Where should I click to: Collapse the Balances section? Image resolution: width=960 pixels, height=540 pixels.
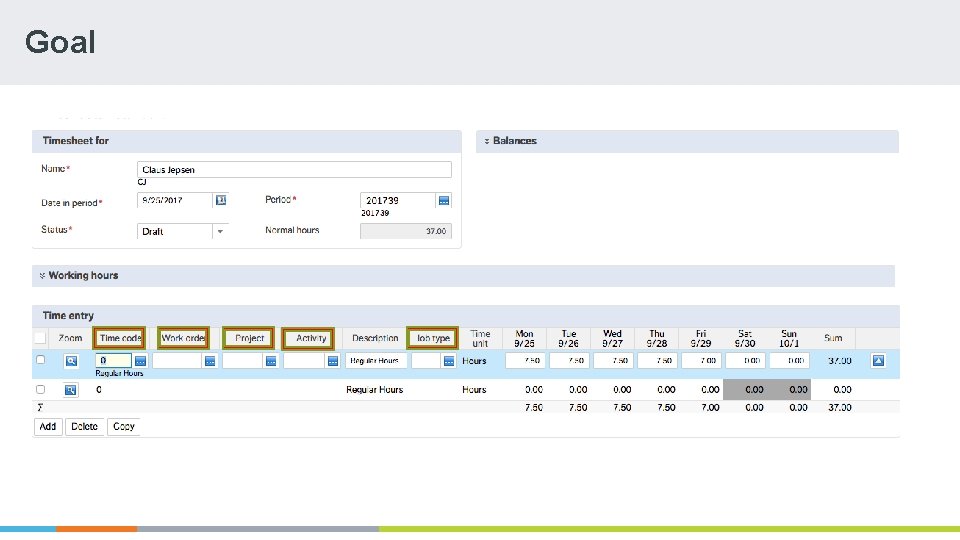[487, 141]
